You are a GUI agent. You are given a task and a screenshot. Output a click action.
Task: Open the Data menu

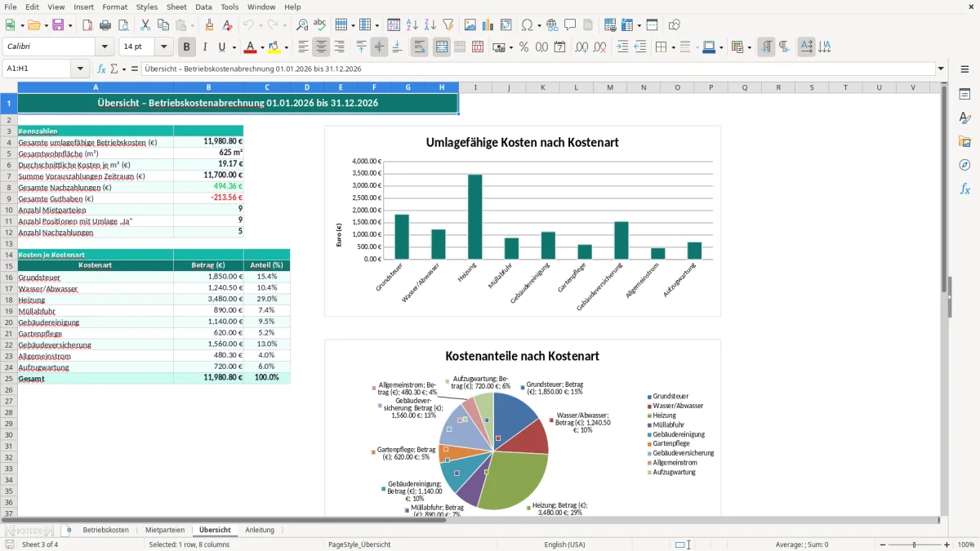[203, 7]
